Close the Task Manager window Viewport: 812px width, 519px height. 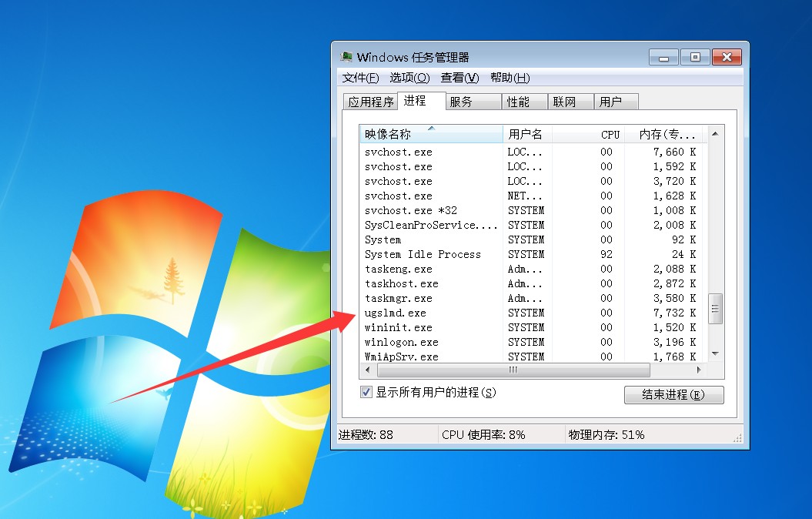(727, 58)
